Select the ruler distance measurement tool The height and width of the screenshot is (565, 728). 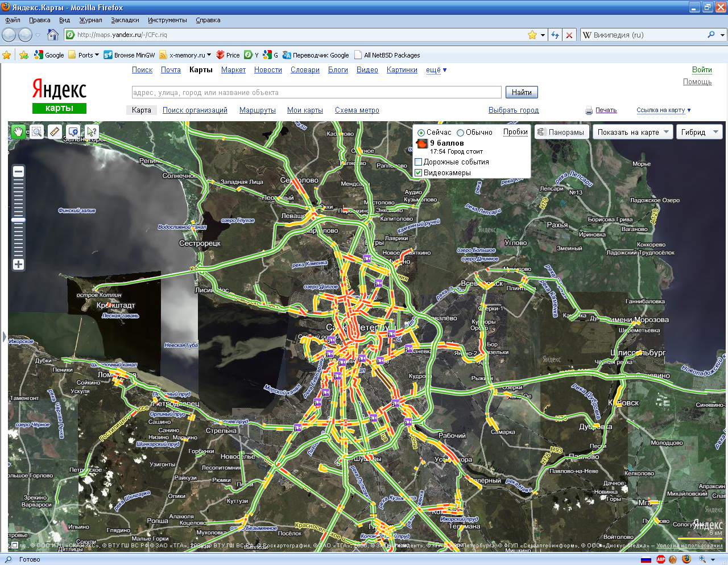(x=55, y=132)
